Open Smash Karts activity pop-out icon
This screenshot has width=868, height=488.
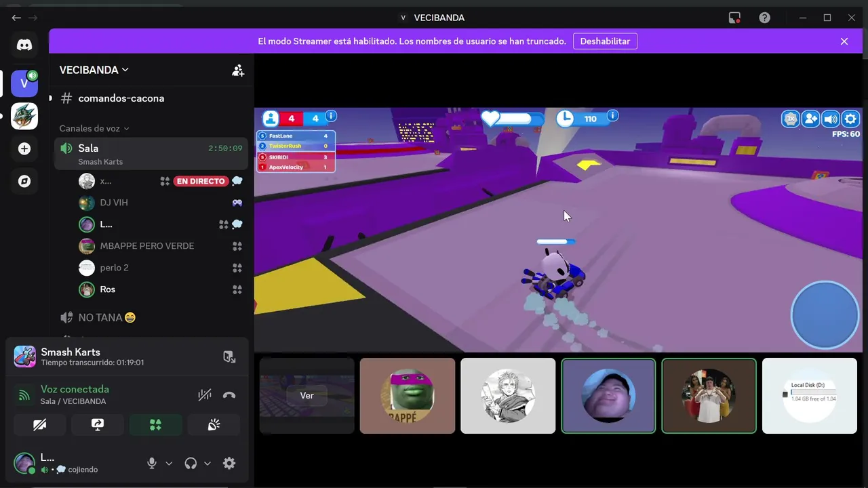pos(229,357)
